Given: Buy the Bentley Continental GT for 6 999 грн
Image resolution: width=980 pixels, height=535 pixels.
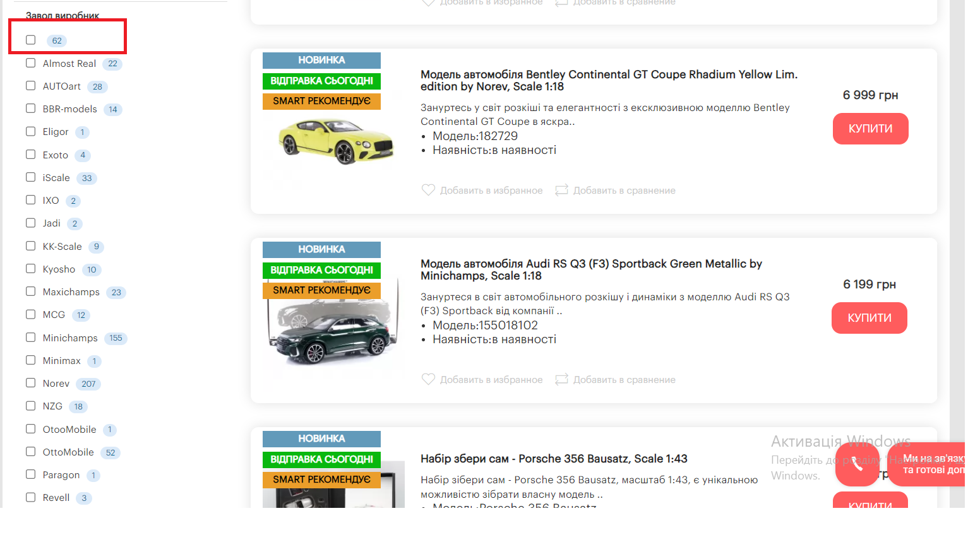Looking at the screenshot, I should 870,129.
